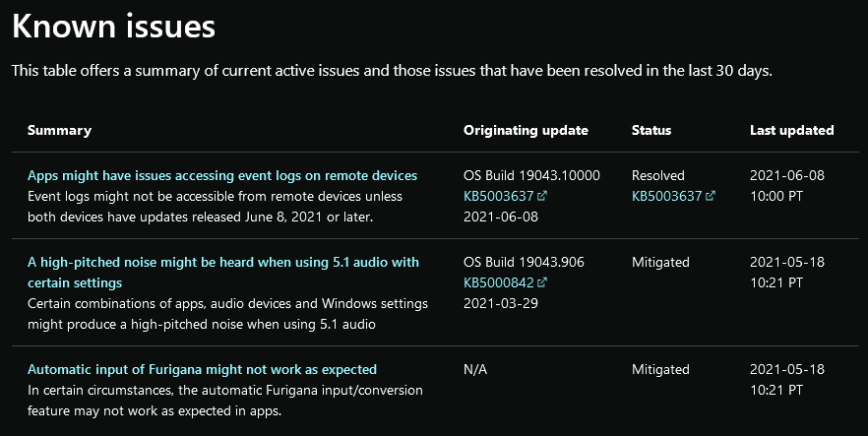This screenshot has width=868, height=436.
Task: Click Mitigated status in the Furigana row
Action: click(661, 370)
